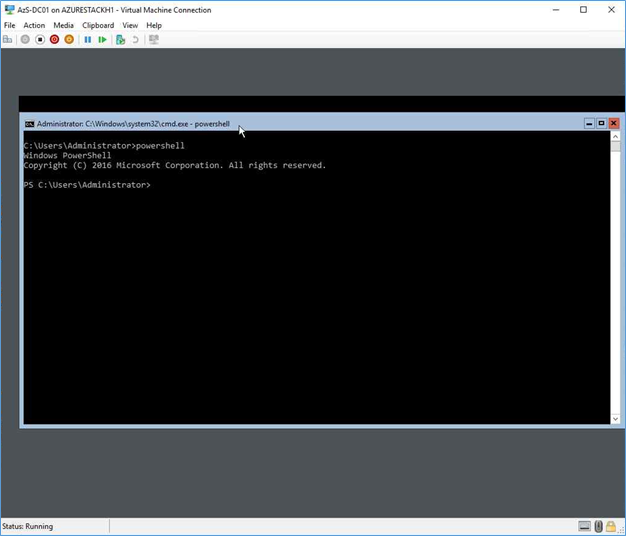
Task: Click the Turn Off VM icon
Action: pos(40,40)
